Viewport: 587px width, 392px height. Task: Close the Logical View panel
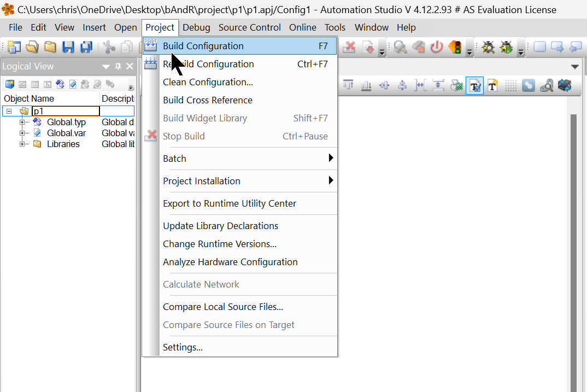(x=130, y=66)
